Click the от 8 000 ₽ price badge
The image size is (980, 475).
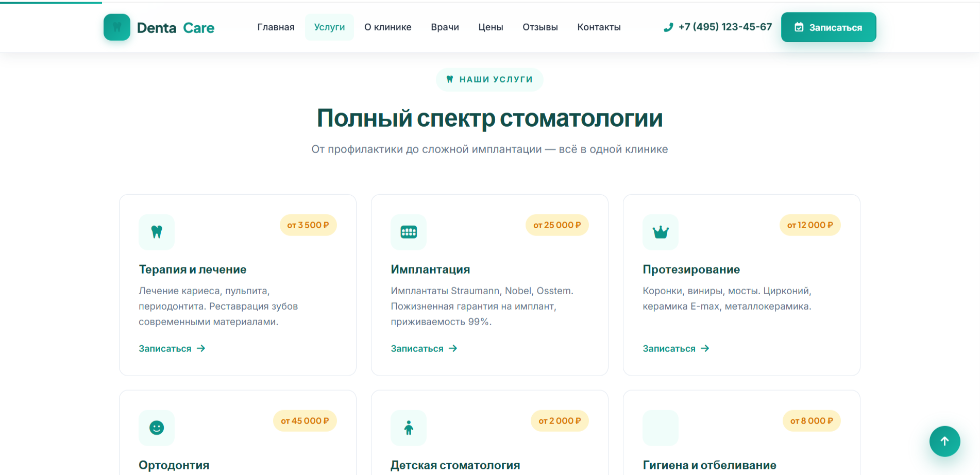tap(812, 421)
